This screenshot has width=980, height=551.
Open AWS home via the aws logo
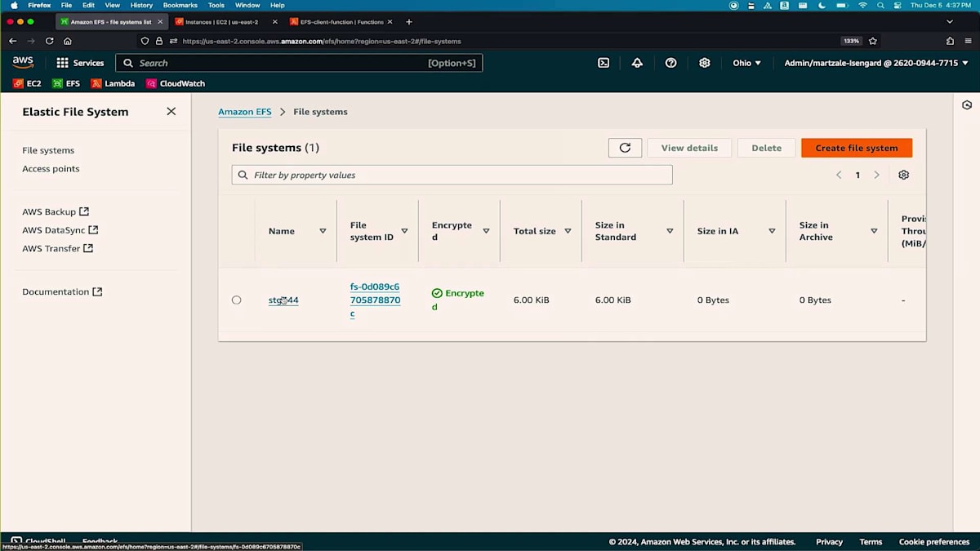pos(23,63)
